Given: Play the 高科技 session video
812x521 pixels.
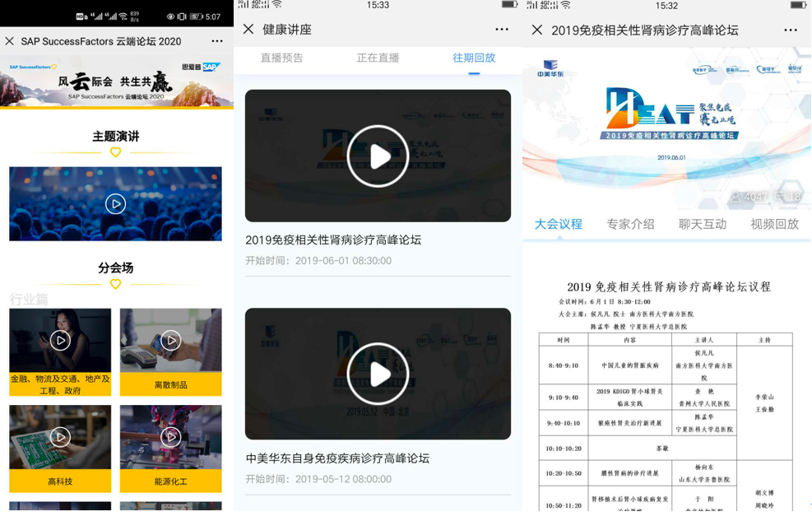Looking at the screenshot, I should pos(61,437).
